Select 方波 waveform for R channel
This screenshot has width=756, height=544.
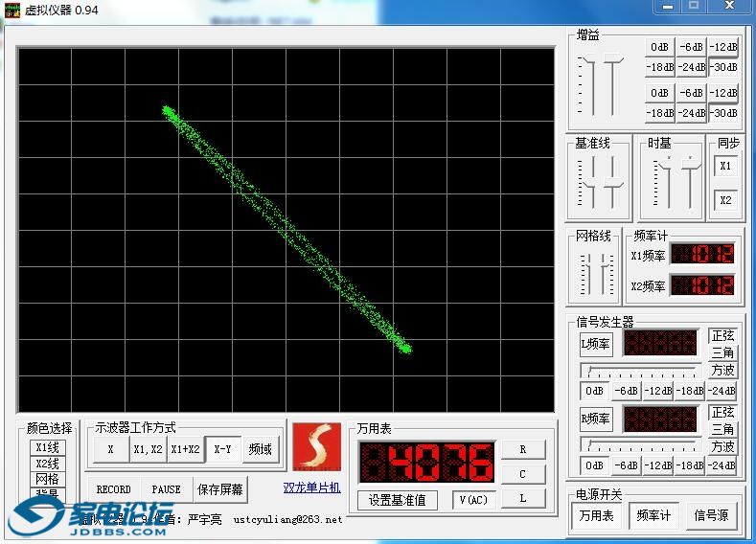pyautogui.click(x=723, y=446)
